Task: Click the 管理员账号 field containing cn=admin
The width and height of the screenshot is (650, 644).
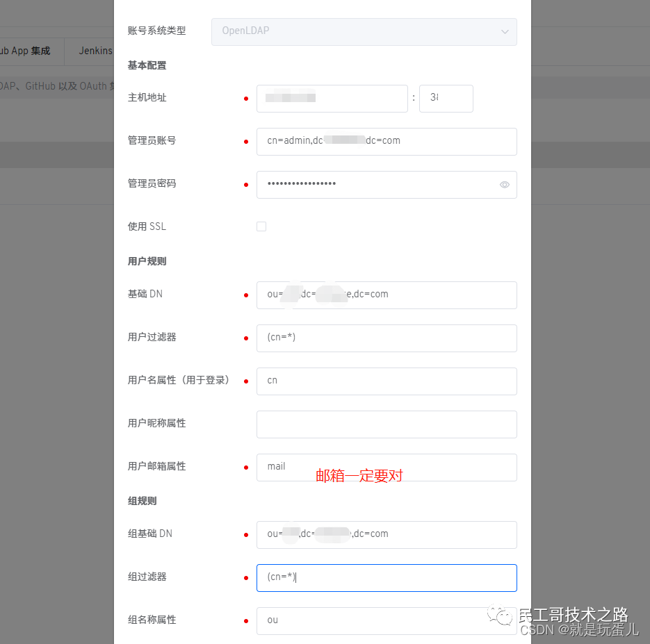Action: pyautogui.click(x=386, y=141)
